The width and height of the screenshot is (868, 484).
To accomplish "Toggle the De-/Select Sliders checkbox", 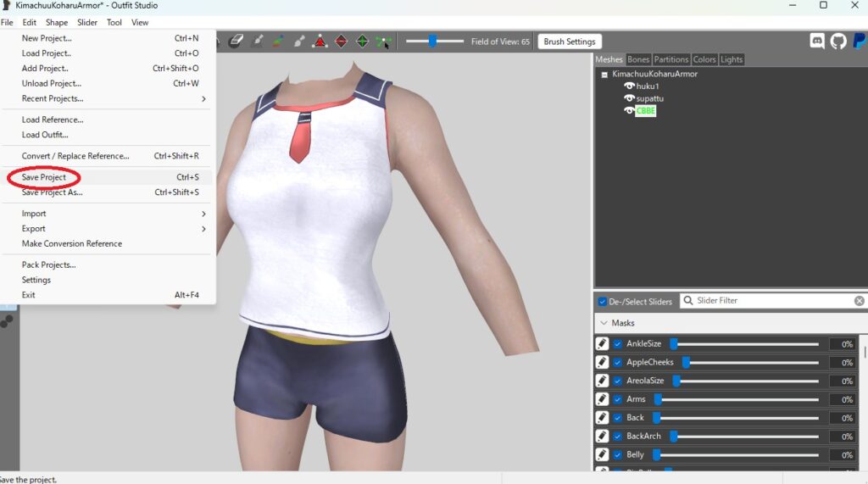I will click(603, 302).
